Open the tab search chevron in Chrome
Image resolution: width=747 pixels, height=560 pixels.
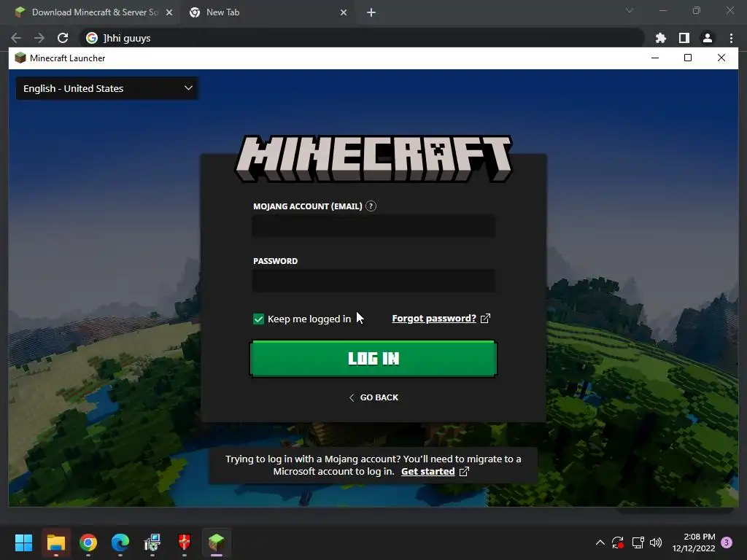[x=630, y=10]
